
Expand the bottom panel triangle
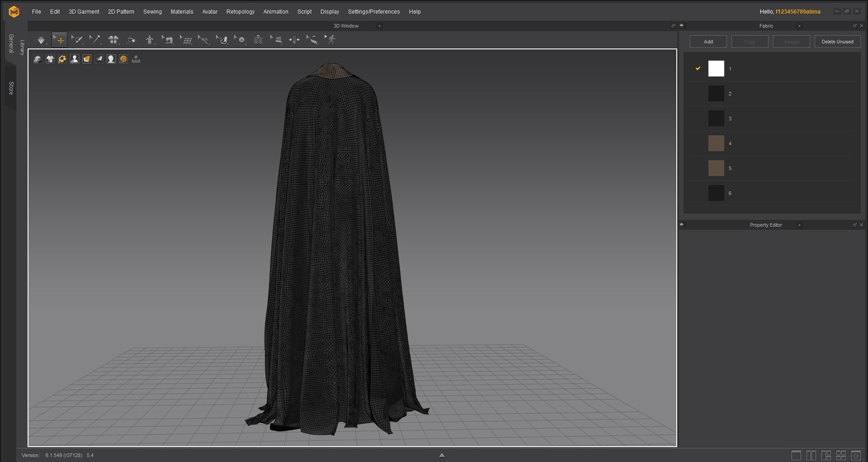click(x=442, y=455)
